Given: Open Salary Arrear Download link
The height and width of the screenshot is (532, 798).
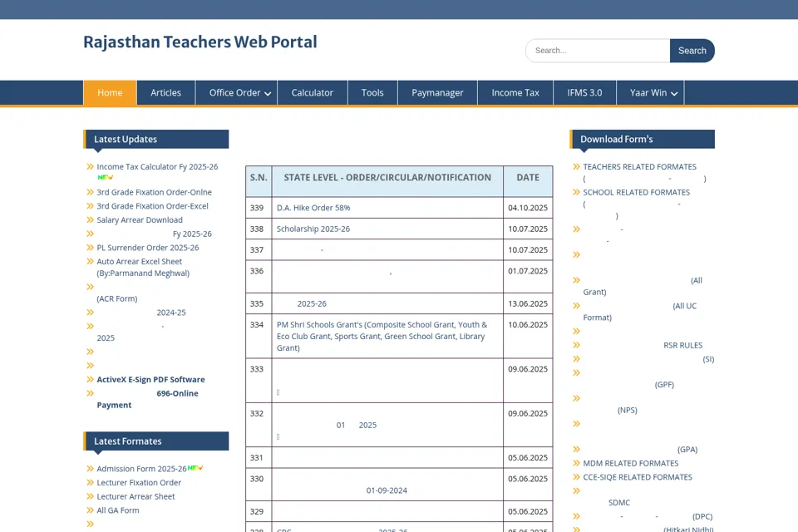Looking at the screenshot, I should (140, 219).
